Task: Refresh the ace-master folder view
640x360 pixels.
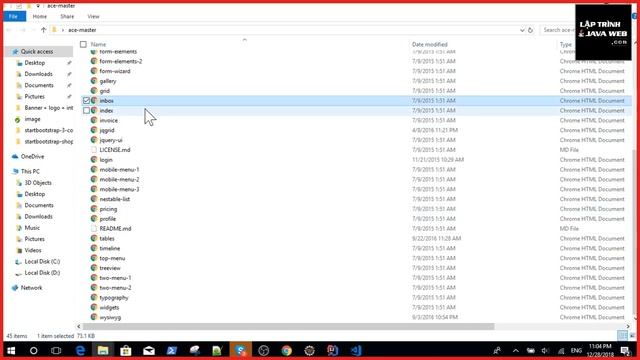Action: coord(530,30)
